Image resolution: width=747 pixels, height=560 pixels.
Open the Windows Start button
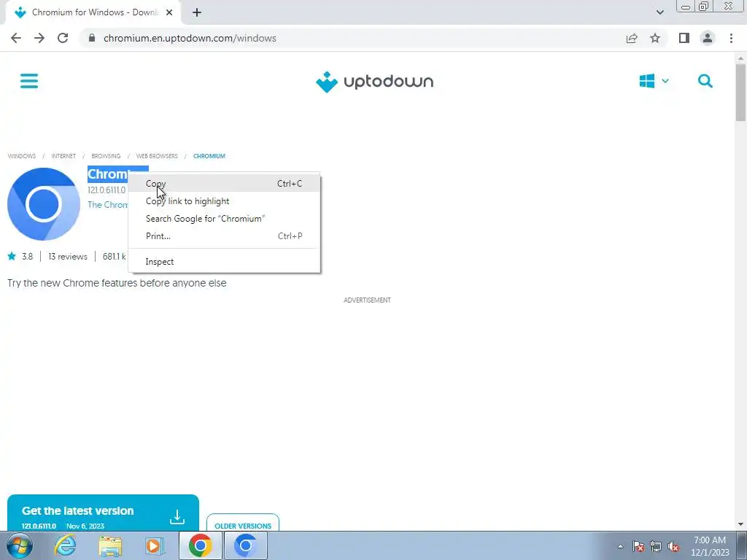coord(20,545)
